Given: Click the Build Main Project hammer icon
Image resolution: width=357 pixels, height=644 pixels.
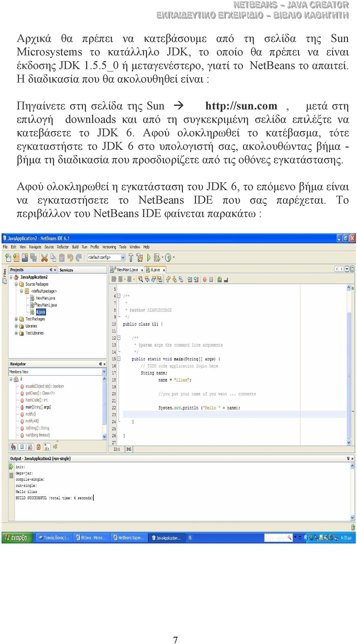Looking at the screenshot, I should point(131,257).
